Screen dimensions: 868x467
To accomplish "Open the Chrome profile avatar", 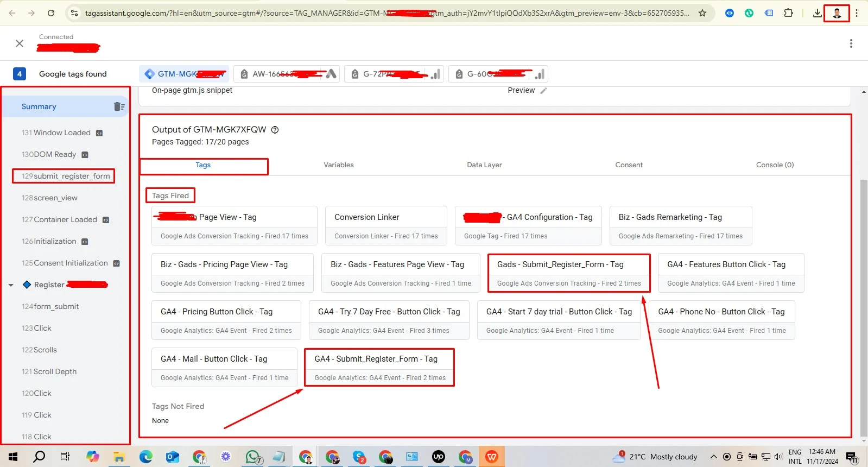I will tap(837, 13).
